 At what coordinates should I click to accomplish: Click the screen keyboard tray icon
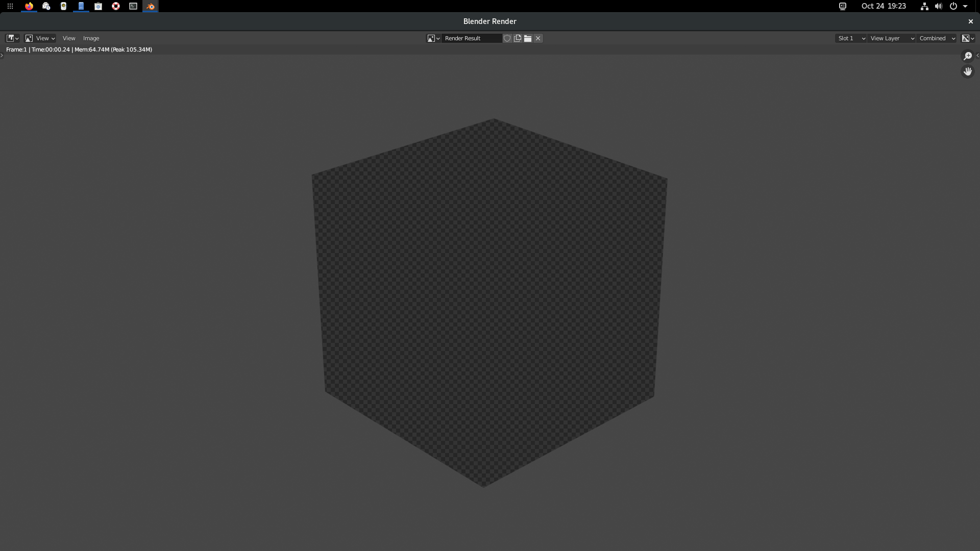843,6
